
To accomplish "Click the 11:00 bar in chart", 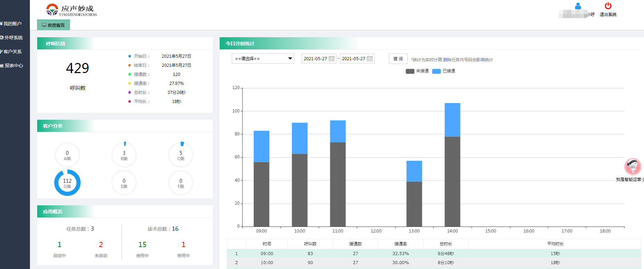I will (338, 173).
